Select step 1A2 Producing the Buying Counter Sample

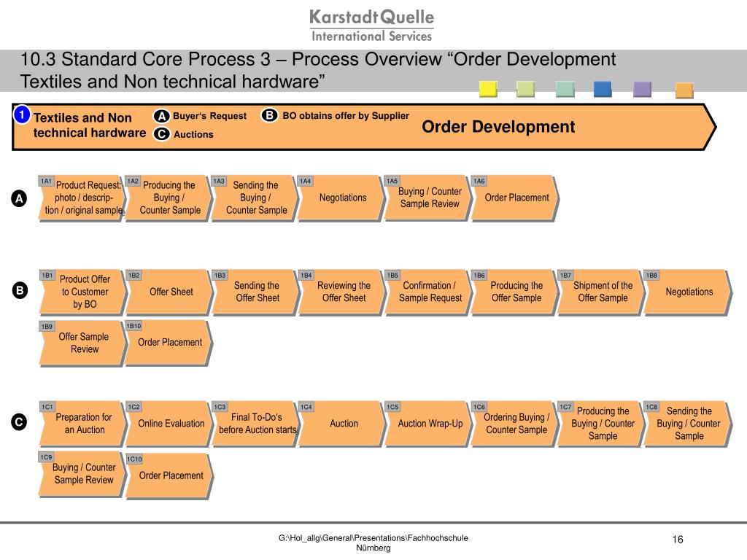[169, 198]
